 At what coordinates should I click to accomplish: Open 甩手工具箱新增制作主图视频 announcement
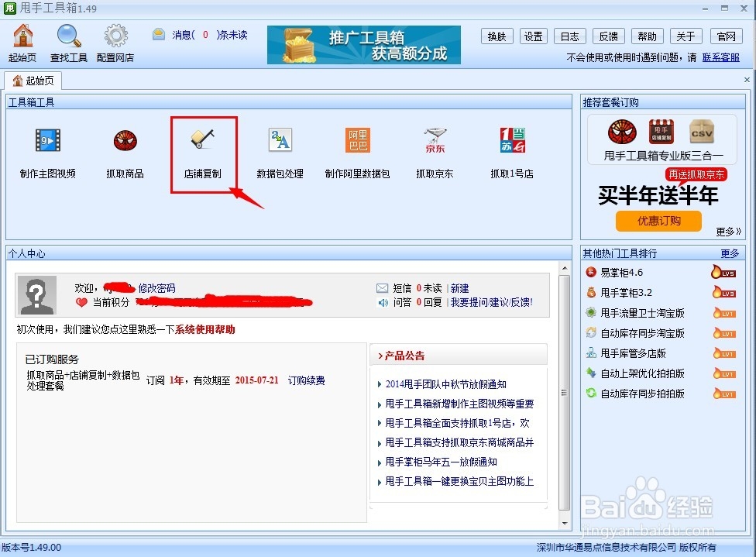[459, 404]
